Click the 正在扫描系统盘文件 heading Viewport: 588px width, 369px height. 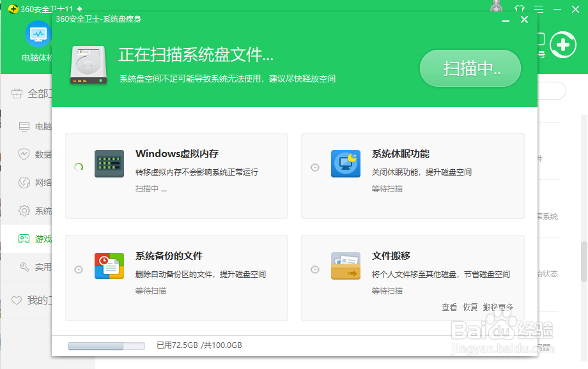pos(196,55)
